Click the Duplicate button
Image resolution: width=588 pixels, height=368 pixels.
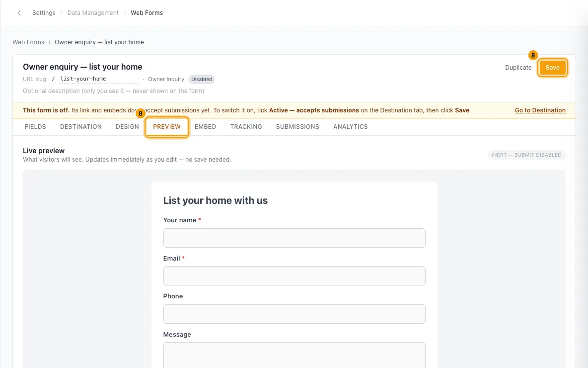coord(518,68)
